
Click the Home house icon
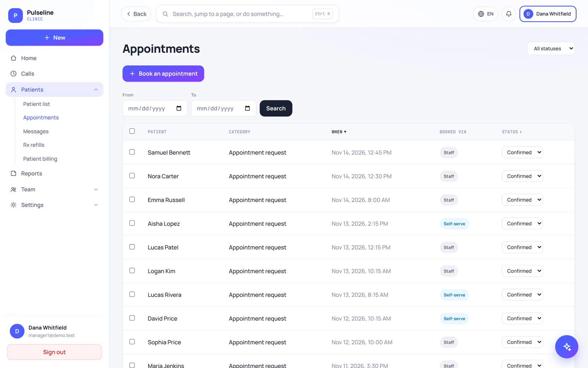point(14,58)
